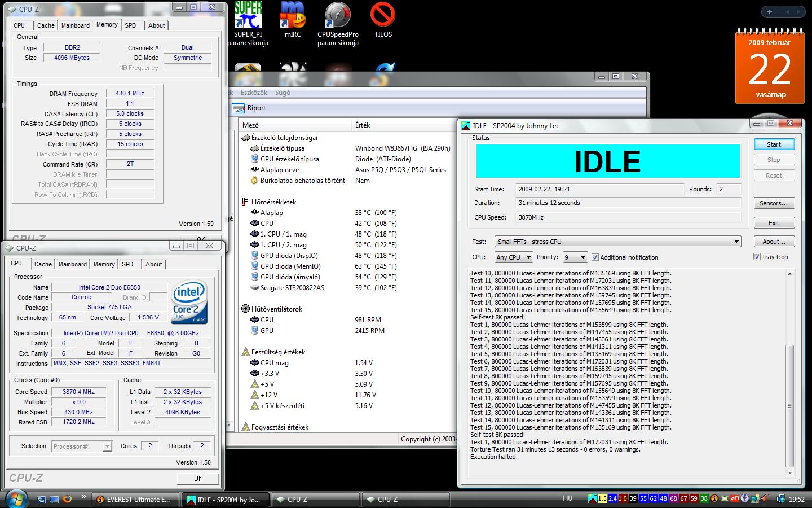This screenshot has width=812, height=508.
Task: Click the Intel Core 2 Duo logo
Action: point(189,301)
